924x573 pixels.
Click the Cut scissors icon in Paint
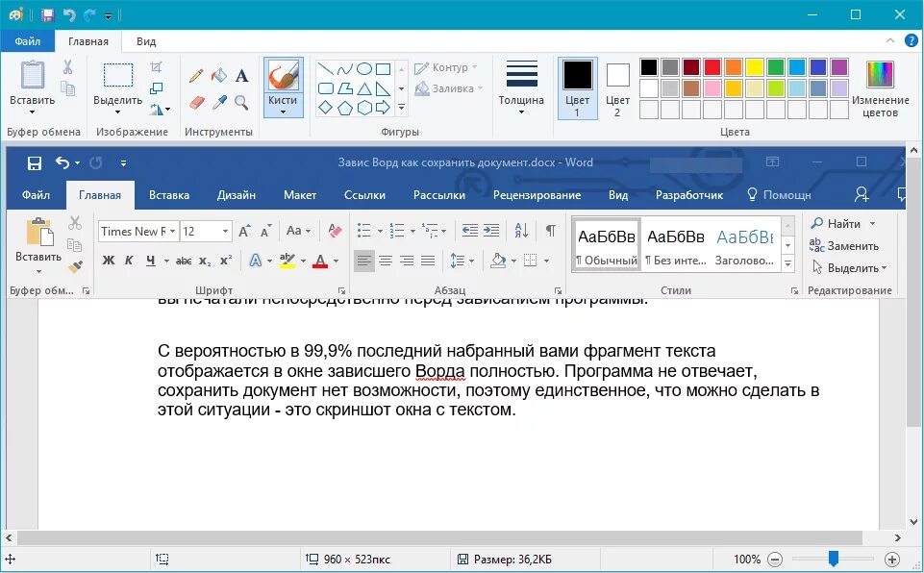tap(67, 66)
